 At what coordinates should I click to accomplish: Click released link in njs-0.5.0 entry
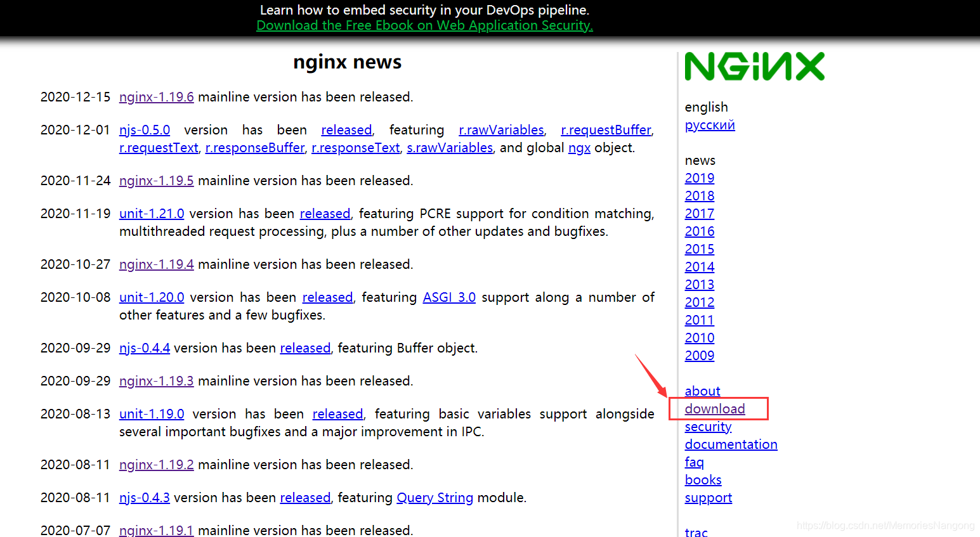point(346,130)
